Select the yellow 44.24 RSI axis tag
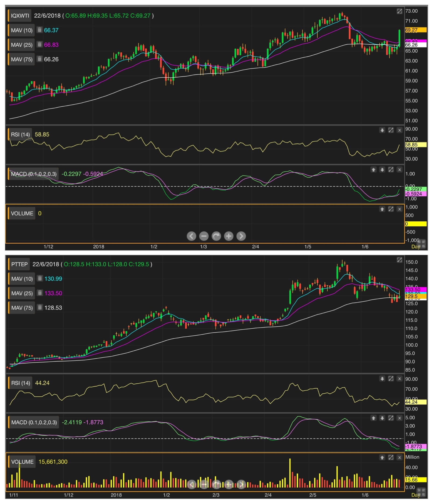Screen dimensions: 433x504 click(416, 402)
